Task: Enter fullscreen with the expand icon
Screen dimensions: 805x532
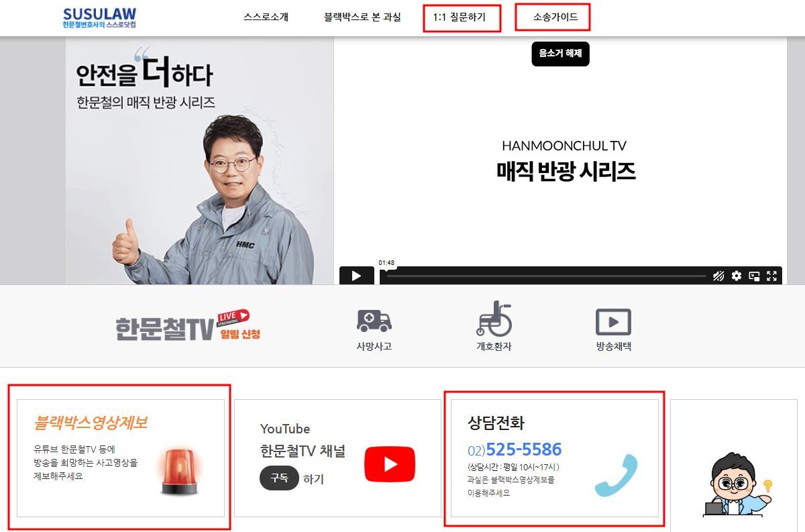Action: pyautogui.click(x=772, y=276)
